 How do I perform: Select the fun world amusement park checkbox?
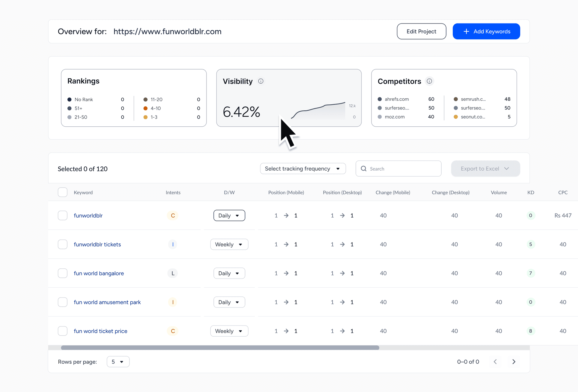coord(63,302)
